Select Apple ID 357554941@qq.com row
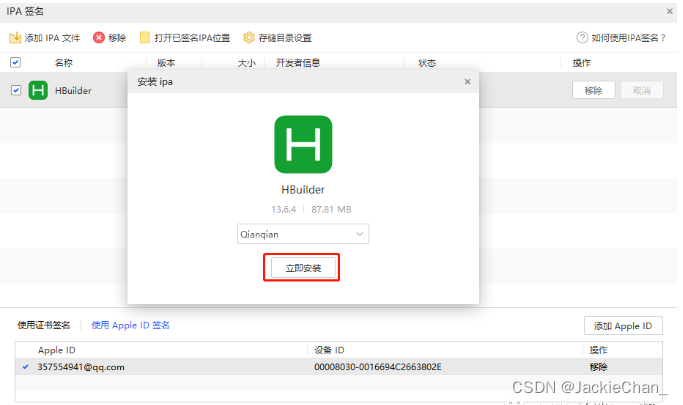The image size is (683, 405). [x=339, y=367]
